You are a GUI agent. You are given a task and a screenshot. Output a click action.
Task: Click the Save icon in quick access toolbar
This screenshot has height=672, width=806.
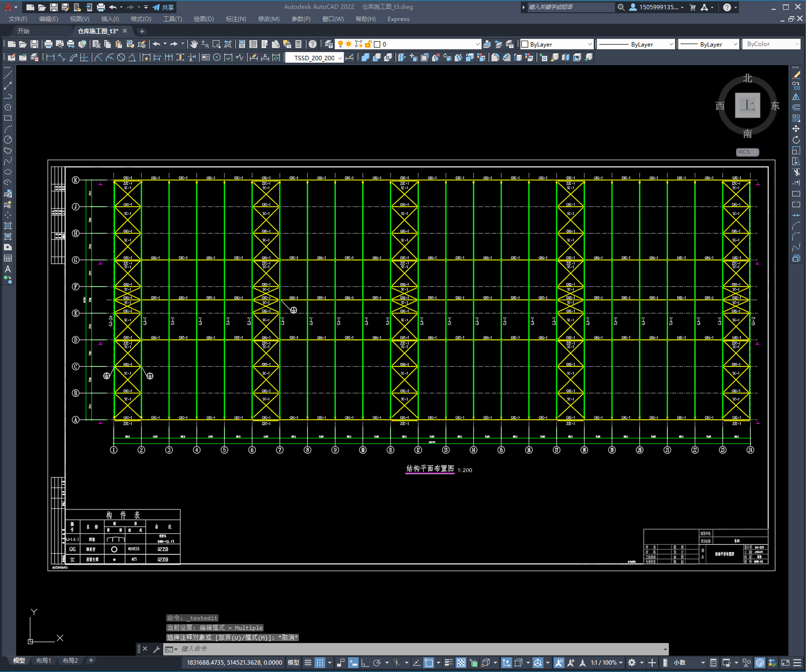(54, 7)
